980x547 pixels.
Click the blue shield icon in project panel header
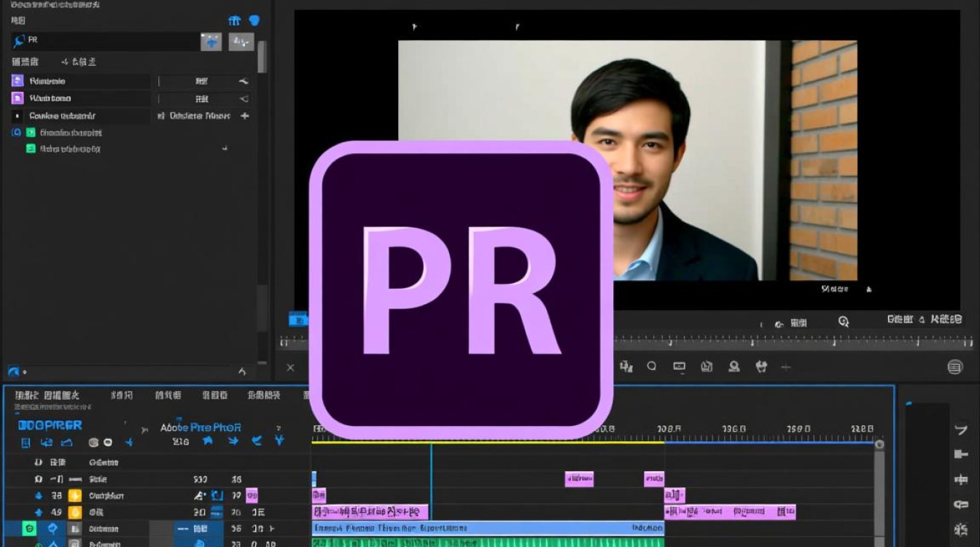click(x=254, y=20)
